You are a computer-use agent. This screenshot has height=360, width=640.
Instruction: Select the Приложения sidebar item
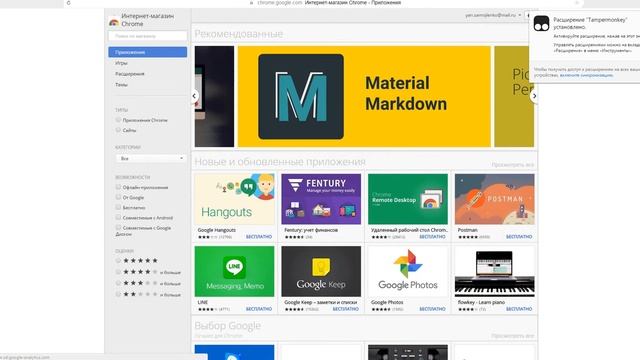pos(148,52)
